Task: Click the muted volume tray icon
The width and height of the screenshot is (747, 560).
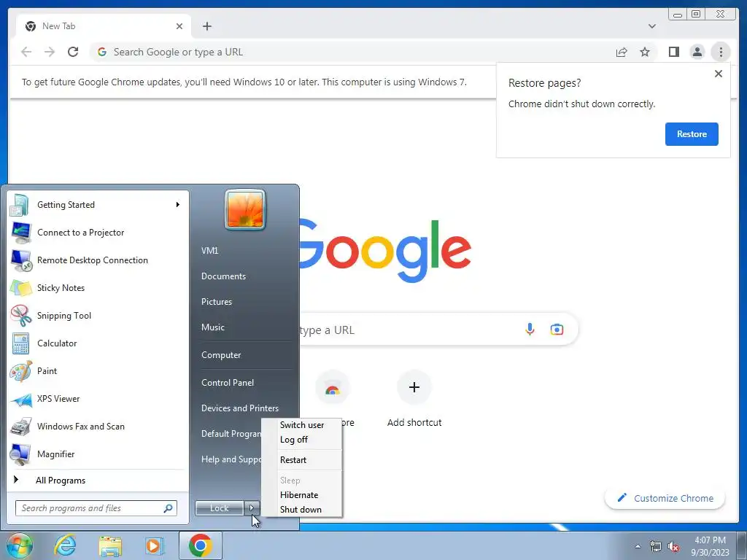Action: point(673,547)
